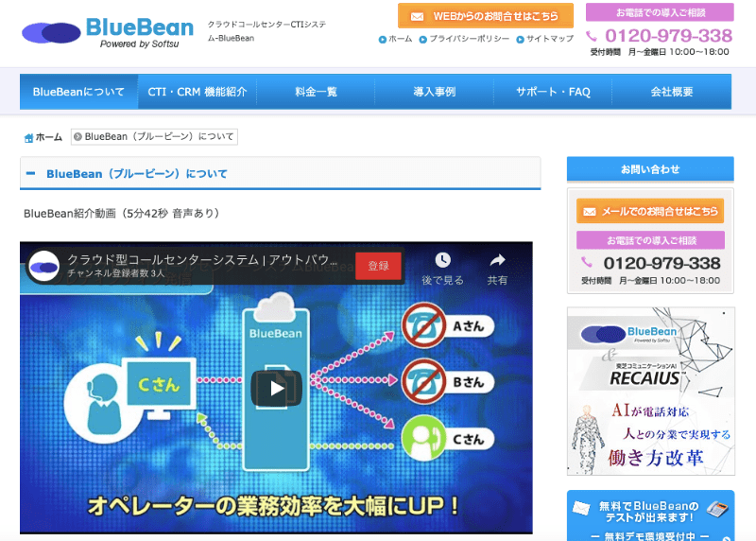Open the video title クラウド型コールセンターシステム

202,260
